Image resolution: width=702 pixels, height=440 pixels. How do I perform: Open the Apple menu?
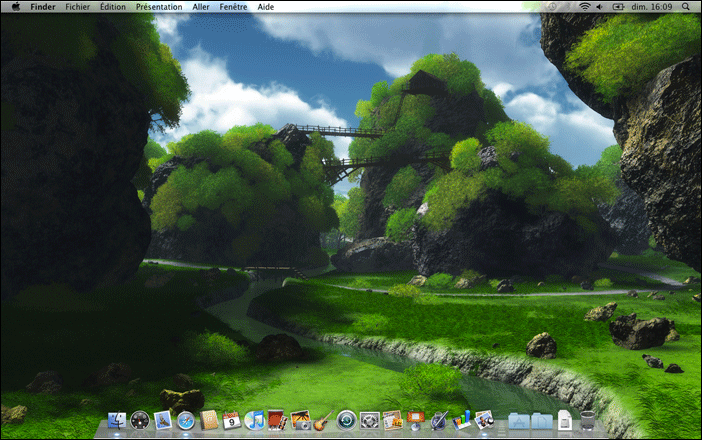tap(16, 7)
